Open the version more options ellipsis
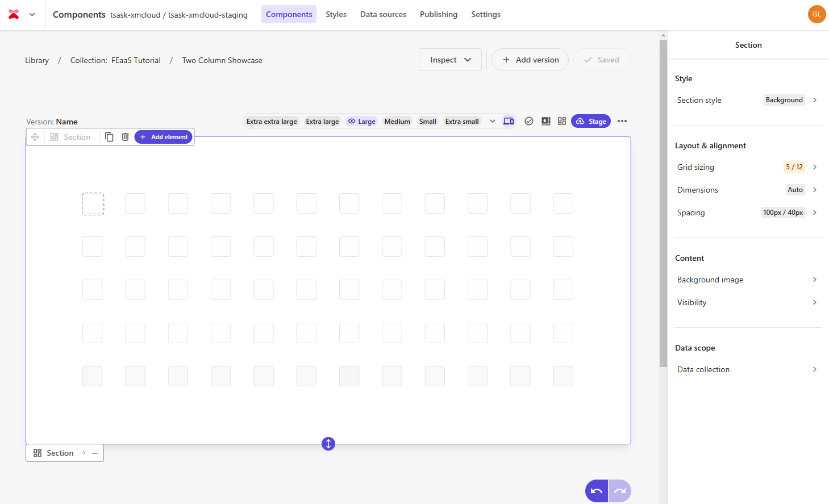Viewport: 829px width, 504px height. (x=622, y=121)
